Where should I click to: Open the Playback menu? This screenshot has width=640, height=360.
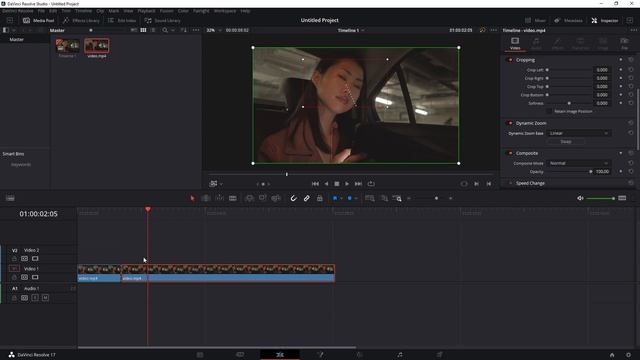146,11
